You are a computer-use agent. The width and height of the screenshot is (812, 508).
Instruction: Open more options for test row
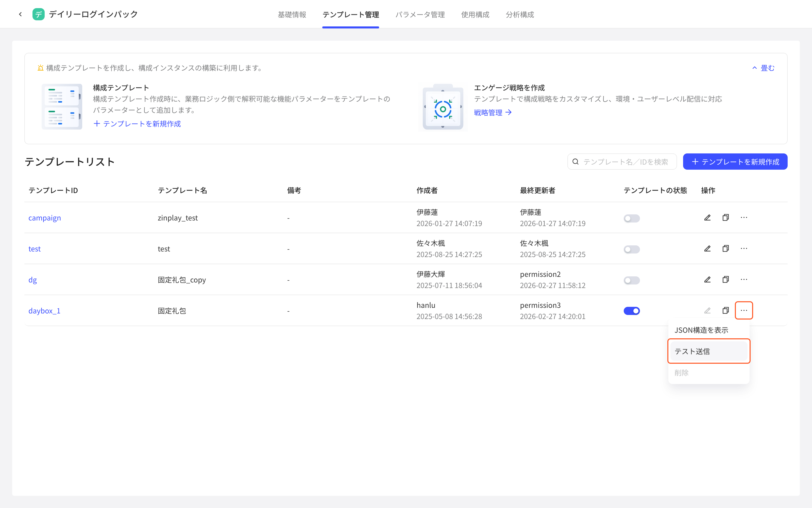click(x=744, y=249)
